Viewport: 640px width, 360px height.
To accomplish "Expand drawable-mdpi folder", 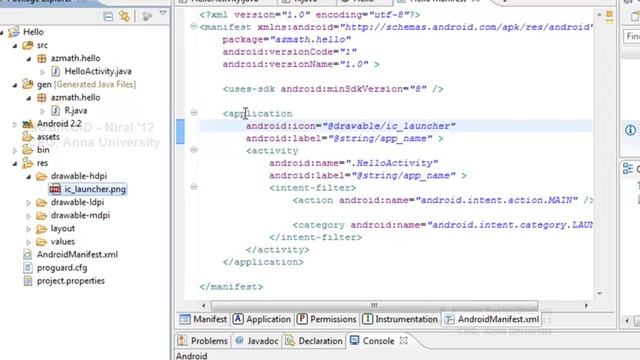I will pyautogui.click(x=29, y=216).
